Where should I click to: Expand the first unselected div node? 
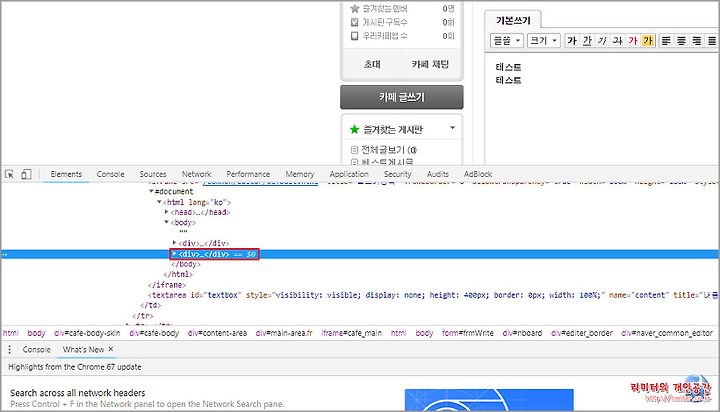[x=174, y=243]
